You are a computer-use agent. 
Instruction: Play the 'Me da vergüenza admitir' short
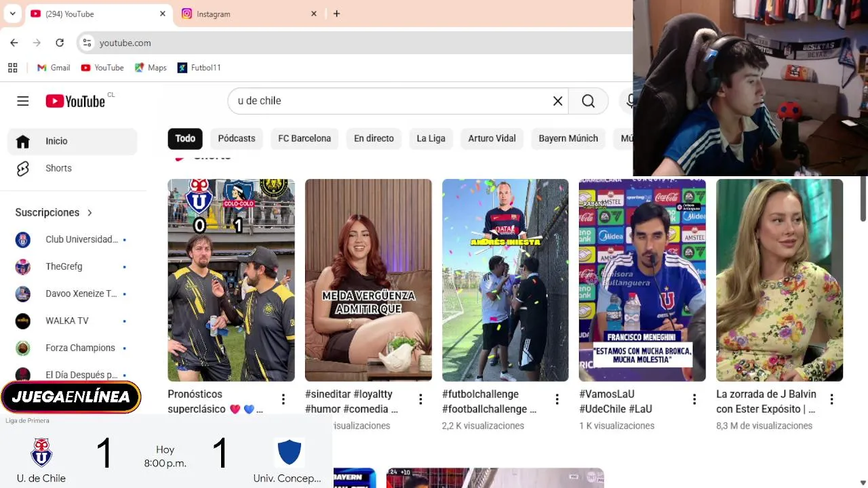point(368,280)
